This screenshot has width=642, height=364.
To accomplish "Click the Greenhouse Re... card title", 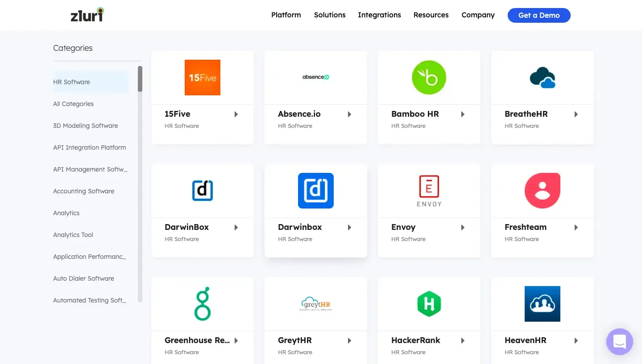I will [x=197, y=340].
